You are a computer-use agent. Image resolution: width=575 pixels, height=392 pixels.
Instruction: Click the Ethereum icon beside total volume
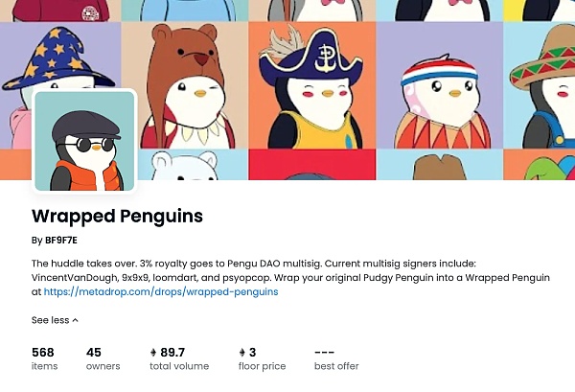click(x=153, y=353)
